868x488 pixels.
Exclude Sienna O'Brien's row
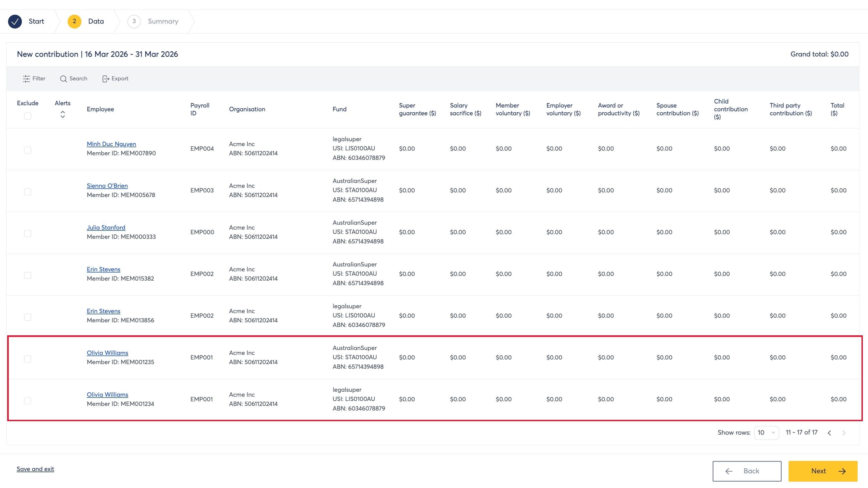click(28, 192)
